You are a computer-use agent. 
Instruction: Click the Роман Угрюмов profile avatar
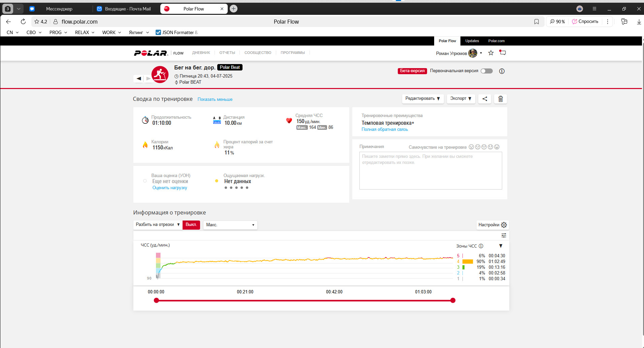[473, 53]
